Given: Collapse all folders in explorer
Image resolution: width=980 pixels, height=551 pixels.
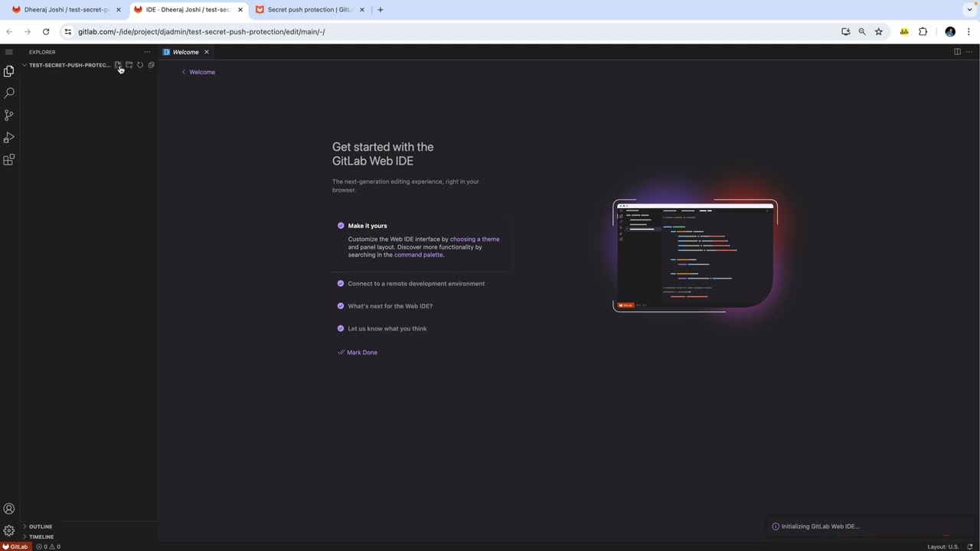Looking at the screenshot, I should 151,65.
